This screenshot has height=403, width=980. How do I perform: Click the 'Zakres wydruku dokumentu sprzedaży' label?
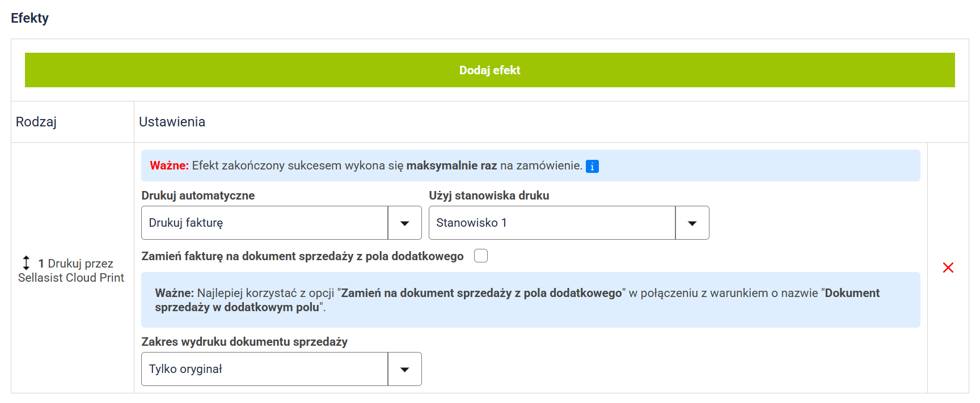[244, 342]
